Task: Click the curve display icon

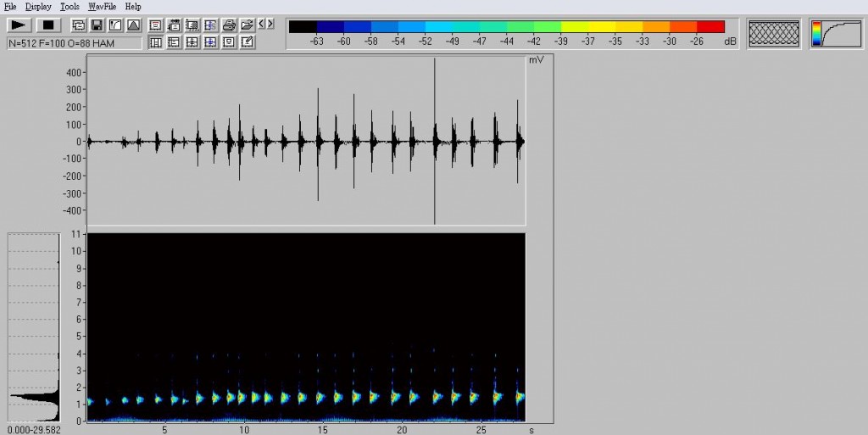Action: point(114,25)
